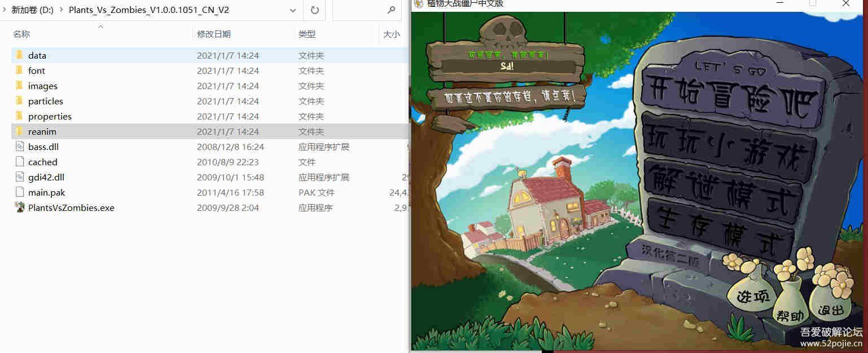
Task: Select the properties folder name
Action: [x=50, y=116]
